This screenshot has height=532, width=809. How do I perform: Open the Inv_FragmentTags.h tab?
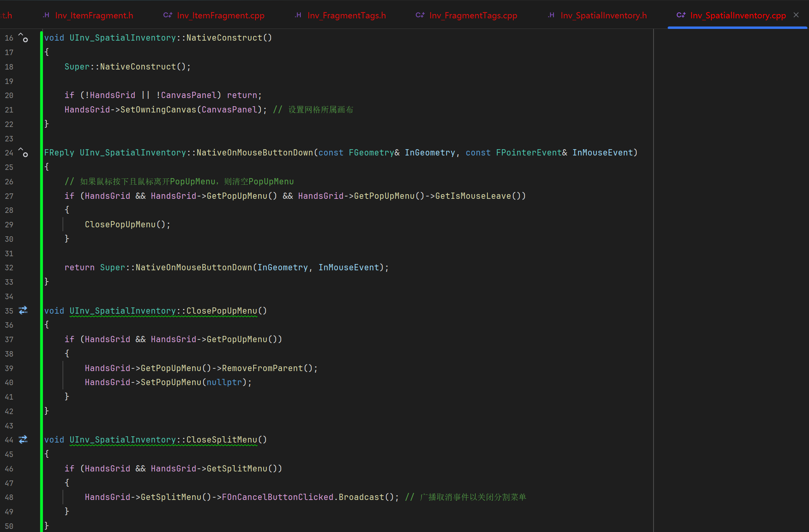pos(346,16)
